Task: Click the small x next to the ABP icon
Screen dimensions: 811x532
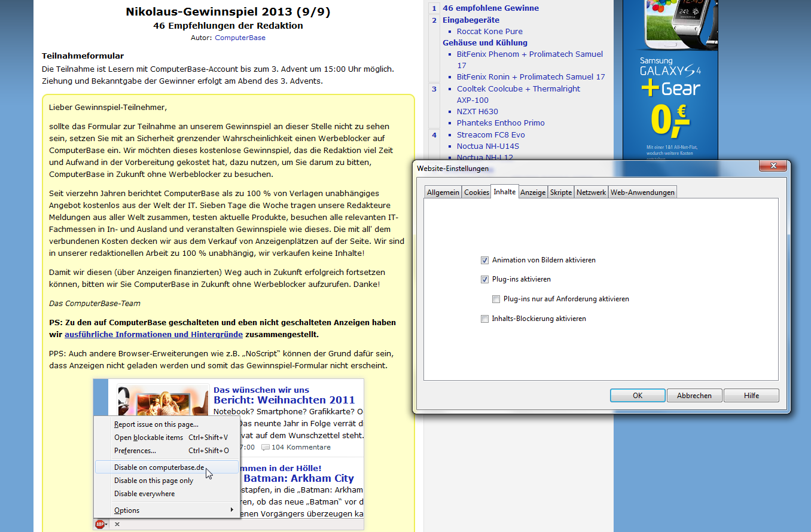Action: tap(117, 524)
